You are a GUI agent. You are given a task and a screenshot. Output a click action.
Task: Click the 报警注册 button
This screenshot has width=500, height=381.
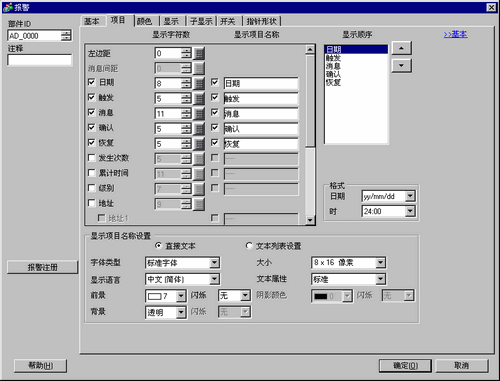point(42,267)
